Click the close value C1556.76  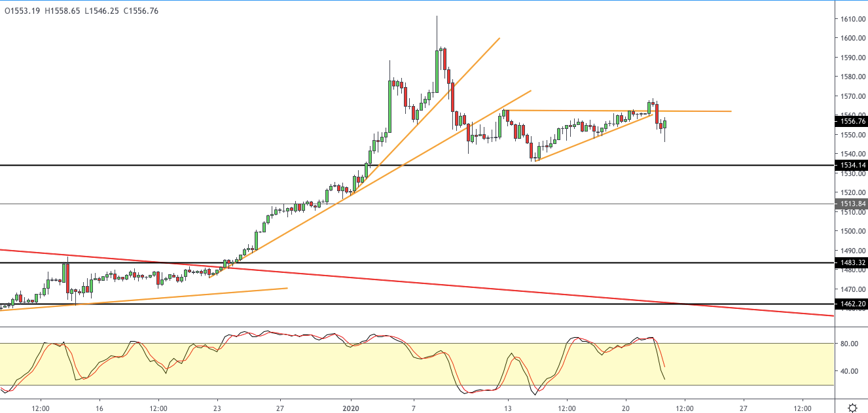(x=141, y=11)
